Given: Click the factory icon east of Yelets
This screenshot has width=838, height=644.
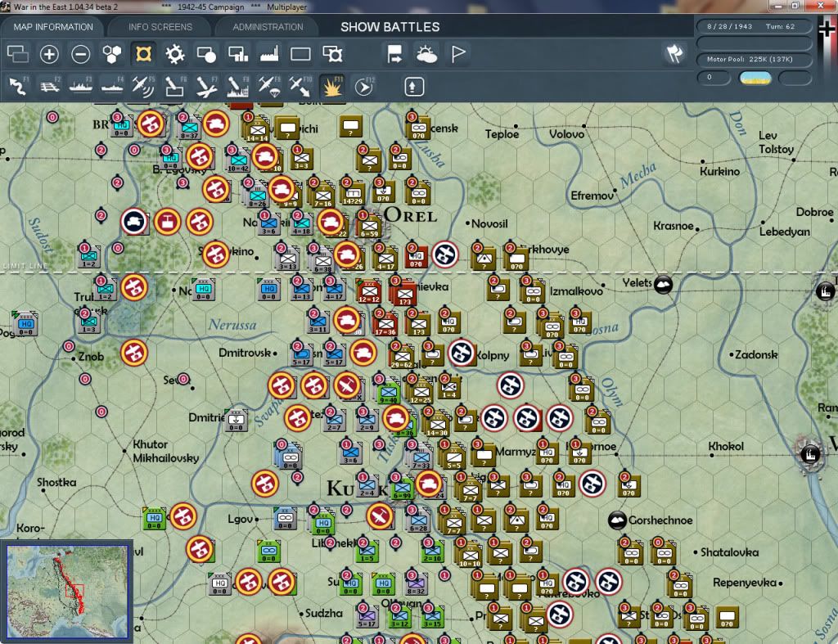Looking at the screenshot, I should point(825,291).
